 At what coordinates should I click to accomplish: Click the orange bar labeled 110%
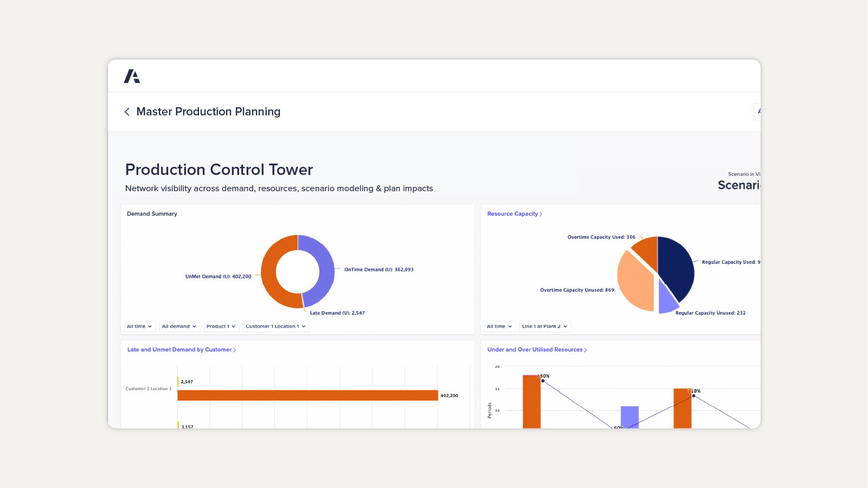click(x=682, y=408)
